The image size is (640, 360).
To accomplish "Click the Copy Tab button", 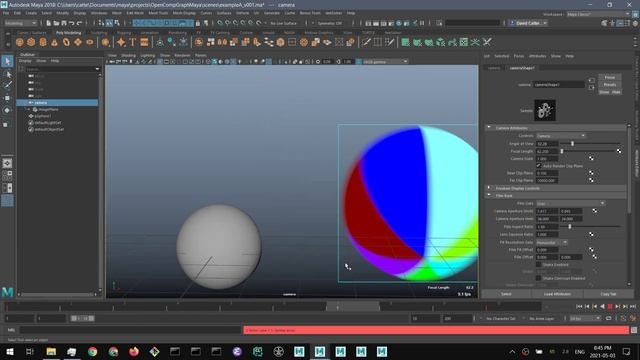I will (x=608, y=294).
